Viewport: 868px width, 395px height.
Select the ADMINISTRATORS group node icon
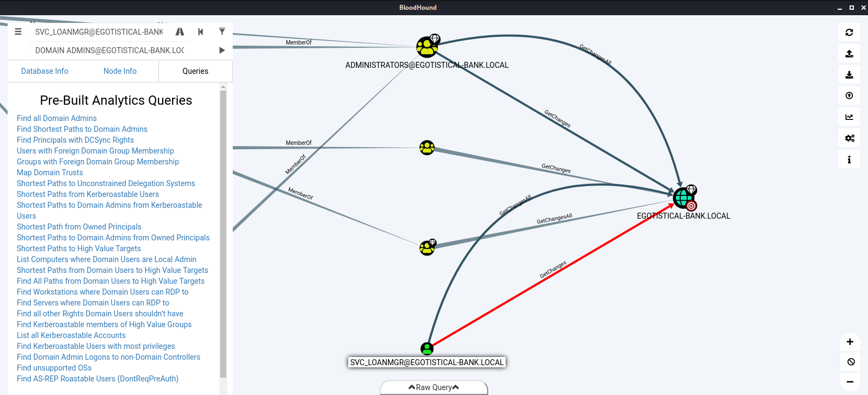pyautogui.click(x=427, y=47)
